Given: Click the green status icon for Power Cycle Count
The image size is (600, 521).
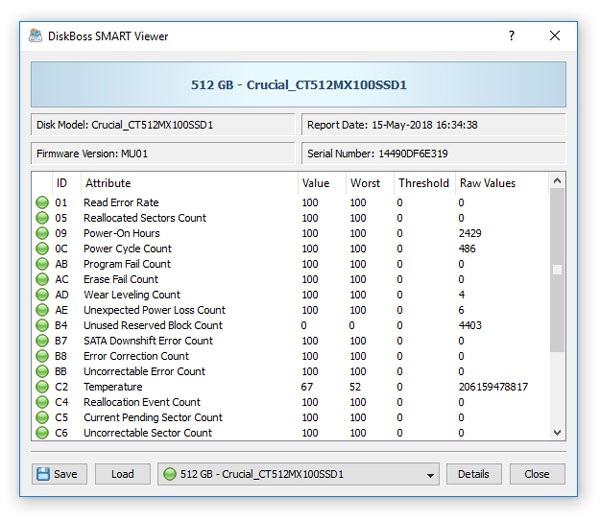Looking at the screenshot, I should pos(42,249).
